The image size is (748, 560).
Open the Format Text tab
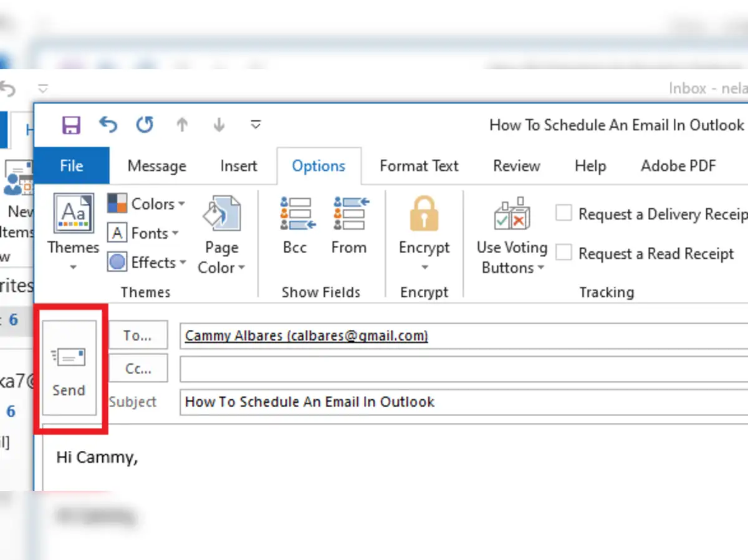[x=419, y=166]
